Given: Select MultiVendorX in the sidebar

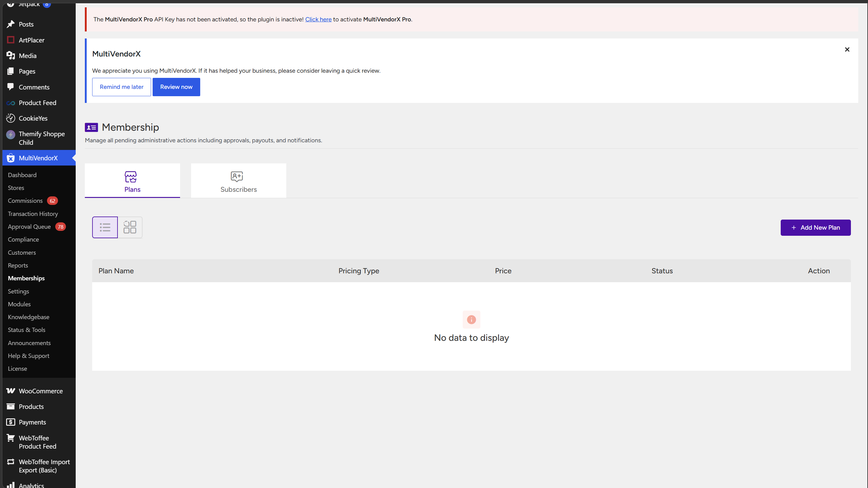Looking at the screenshot, I should pyautogui.click(x=39, y=158).
